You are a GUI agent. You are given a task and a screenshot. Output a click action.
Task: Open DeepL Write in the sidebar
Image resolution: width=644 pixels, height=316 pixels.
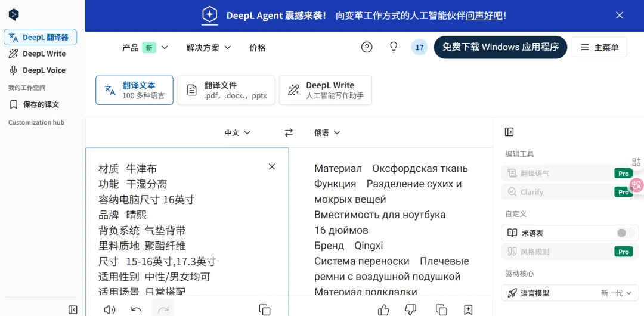(41, 54)
